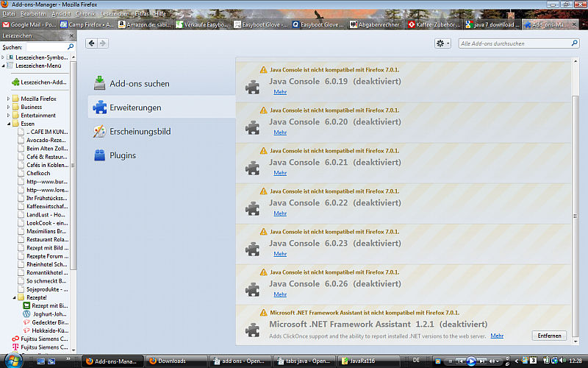This screenshot has height=368, width=588.
Task: Open the Ansicht menu
Action: point(61,13)
